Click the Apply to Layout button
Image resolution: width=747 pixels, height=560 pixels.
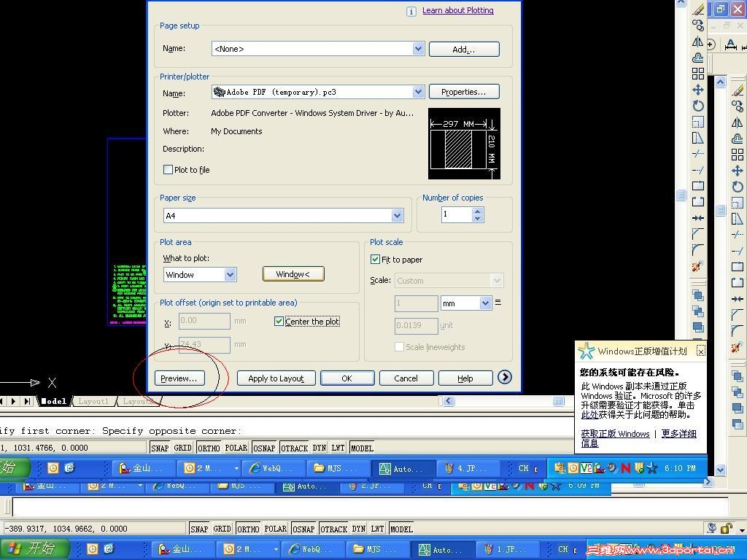tap(276, 378)
